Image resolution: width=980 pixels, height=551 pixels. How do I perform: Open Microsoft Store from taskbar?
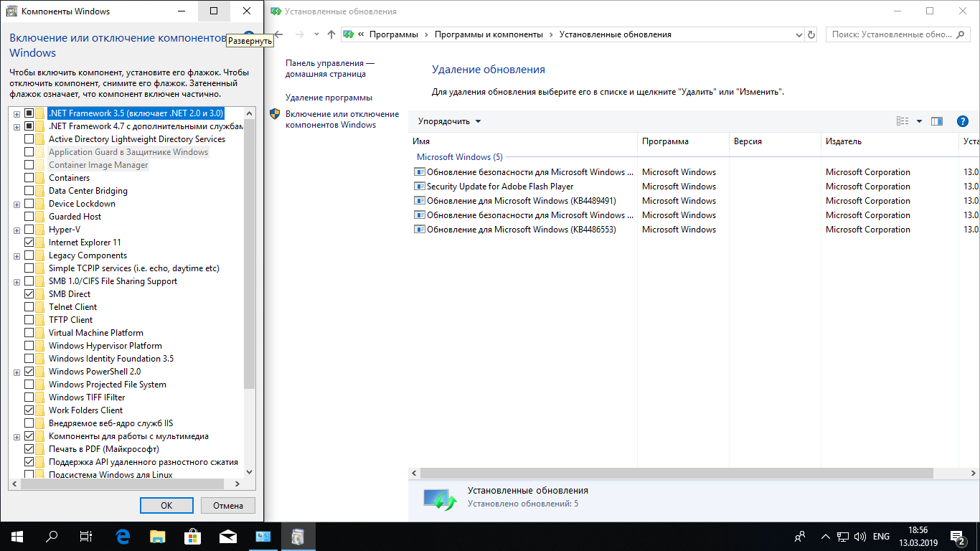[193, 536]
